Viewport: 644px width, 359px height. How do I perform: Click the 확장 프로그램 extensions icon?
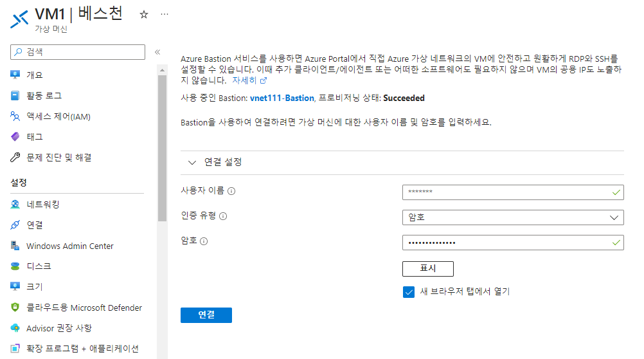[x=15, y=348]
